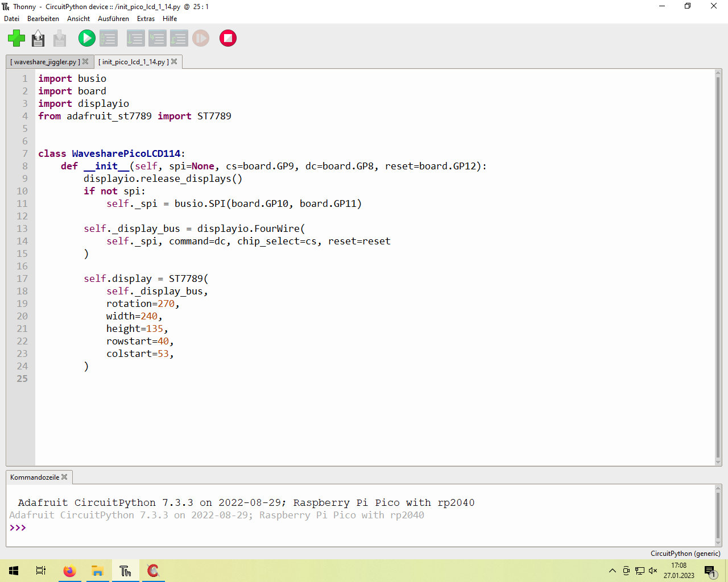Open File Explorer from the taskbar

97,571
